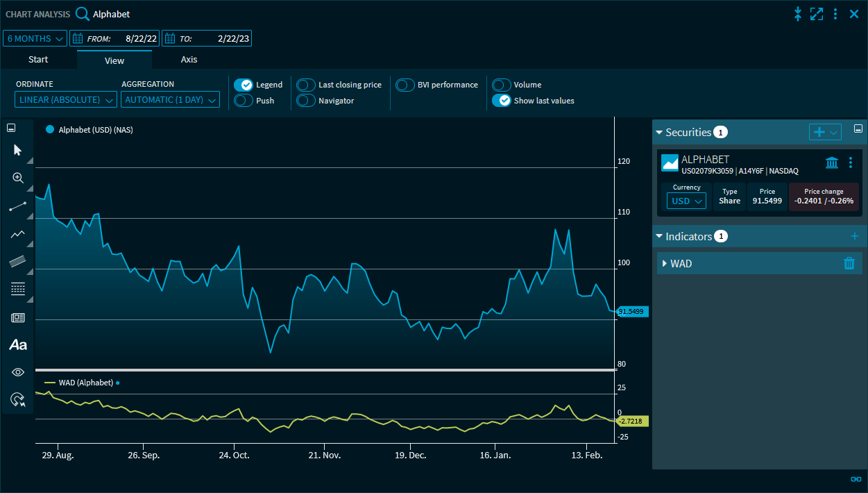Add a new indicator with plus button
This screenshot has height=493, width=868.
coord(854,236)
